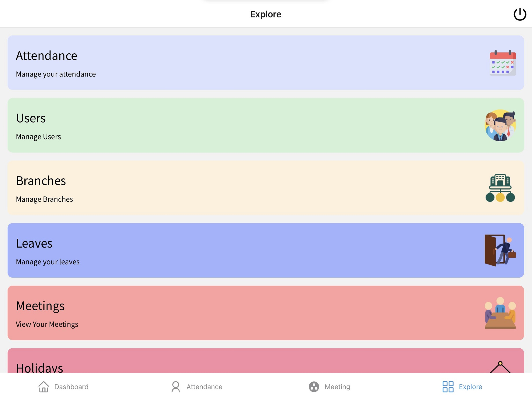Tap the power logout icon

(x=520, y=14)
